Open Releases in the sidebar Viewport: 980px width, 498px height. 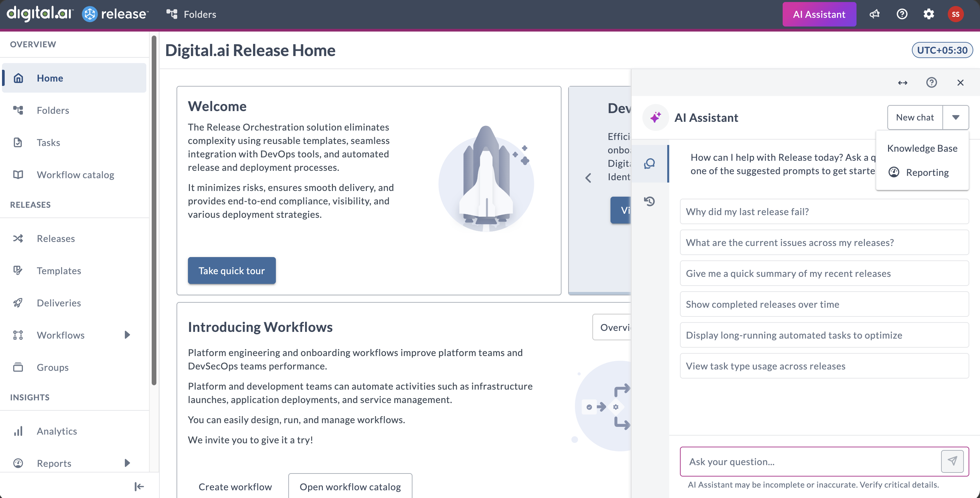[74, 238]
